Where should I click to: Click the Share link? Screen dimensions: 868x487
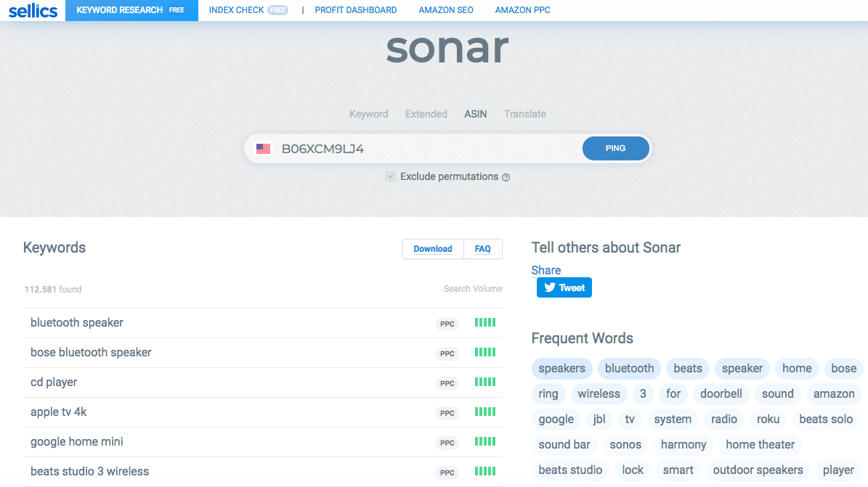[545, 270]
